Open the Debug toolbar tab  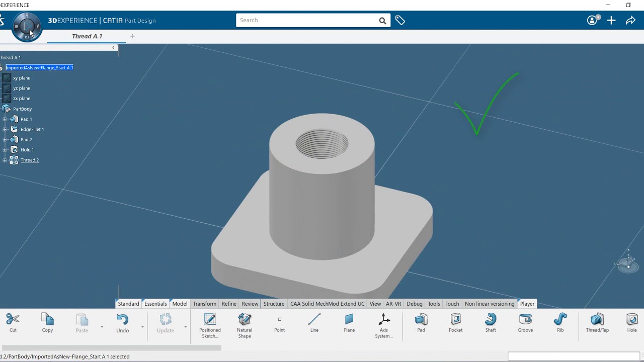415,304
